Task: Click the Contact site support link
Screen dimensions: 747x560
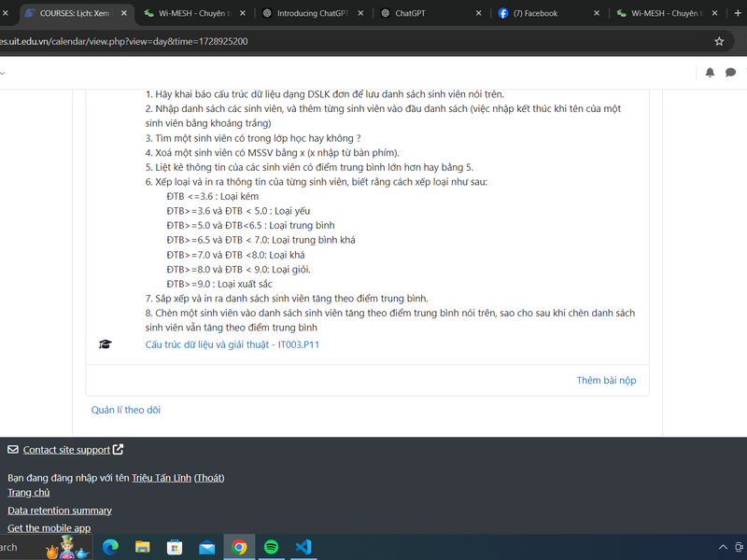Action: click(x=66, y=450)
